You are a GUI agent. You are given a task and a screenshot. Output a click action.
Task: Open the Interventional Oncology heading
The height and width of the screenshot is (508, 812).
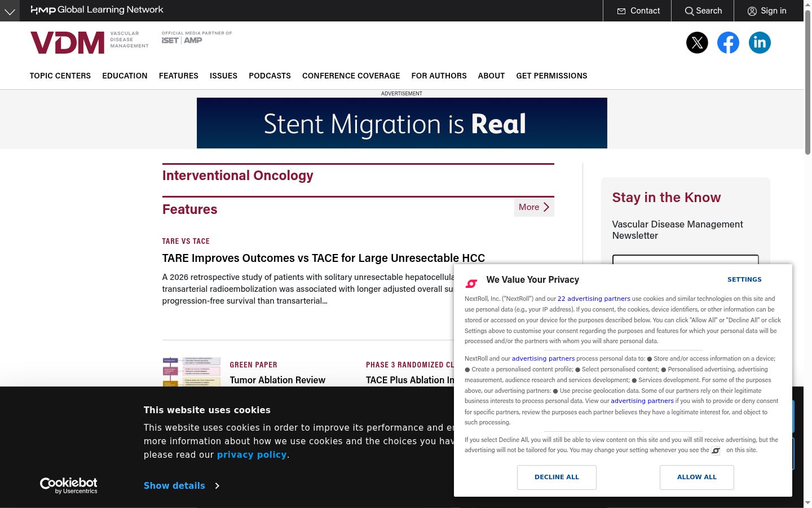pos(237,176)
